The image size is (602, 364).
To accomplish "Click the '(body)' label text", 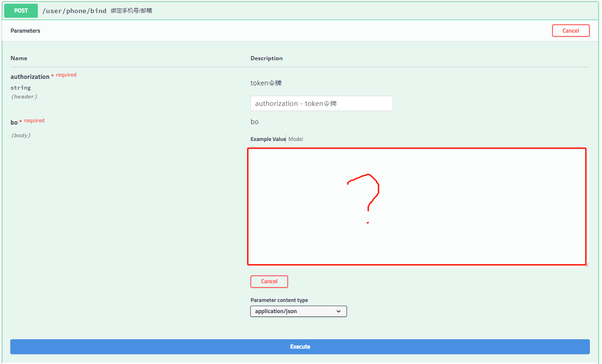I will pyautogui.click(x=21, y=135).
